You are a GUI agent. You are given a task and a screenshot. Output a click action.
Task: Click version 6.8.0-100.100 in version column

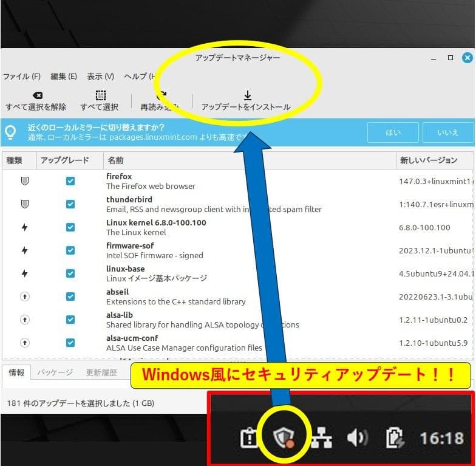424,227
